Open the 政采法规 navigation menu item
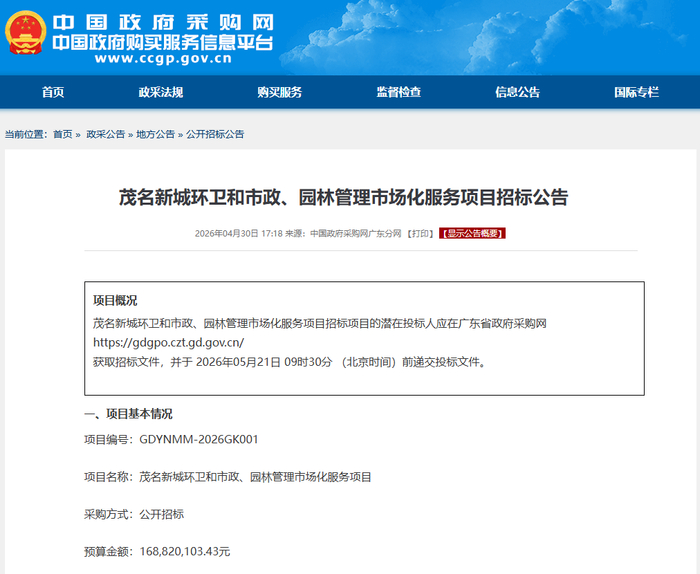 point(161,92)
